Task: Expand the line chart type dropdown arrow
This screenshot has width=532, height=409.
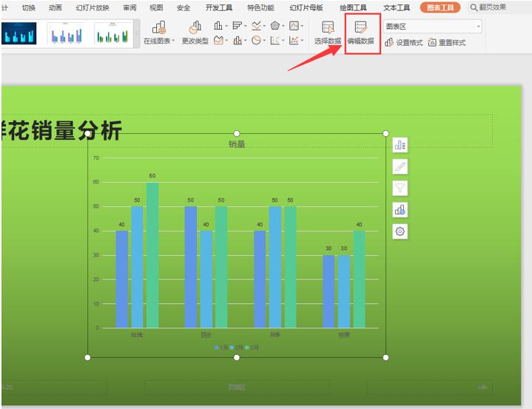Action: (264, 26)
